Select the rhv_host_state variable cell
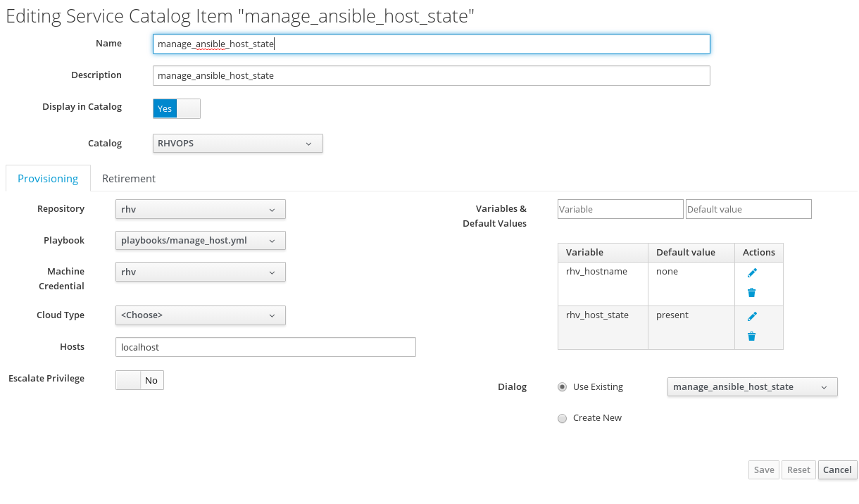The width and height of the screenshot is (859, 504). click(603, 327)
